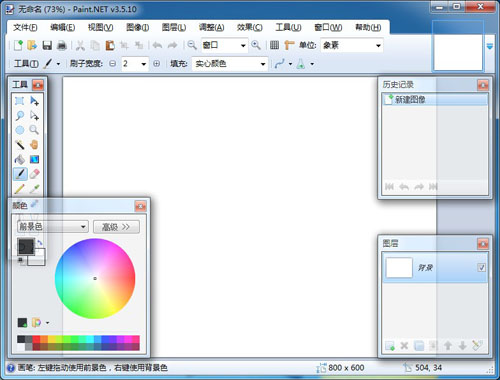Select the Ellipse Select tool
Image resolution: width=500 pixels, height=380 pixels.
20,130
